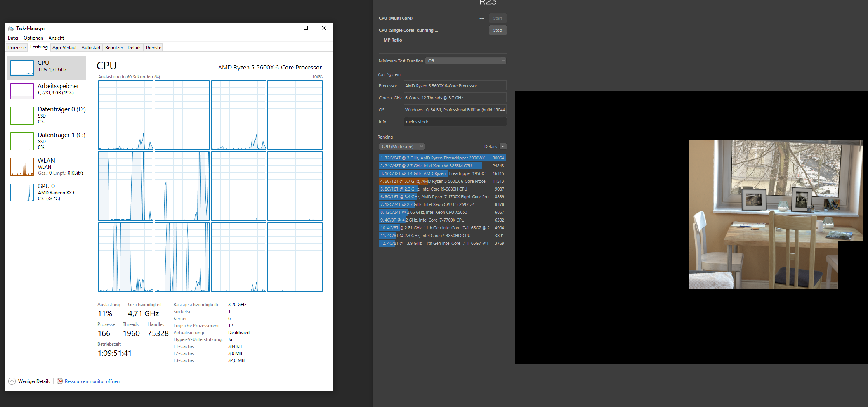Collapse view with Weniger Details arrow icon
Viewport: 868px width, 407px height.
pyautogui.click(x=12, y=381)
